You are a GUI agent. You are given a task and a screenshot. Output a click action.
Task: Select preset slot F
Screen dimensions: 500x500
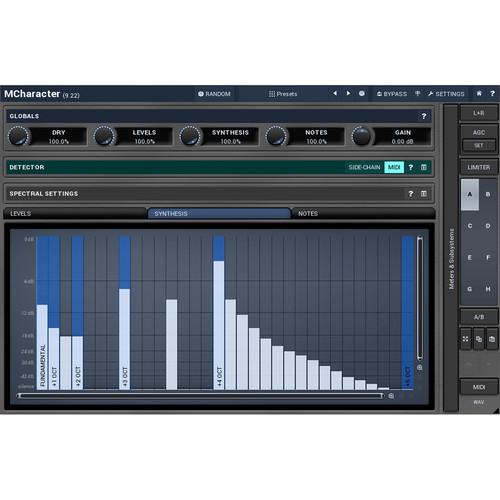pyautogui.click(x=488, y=258)
